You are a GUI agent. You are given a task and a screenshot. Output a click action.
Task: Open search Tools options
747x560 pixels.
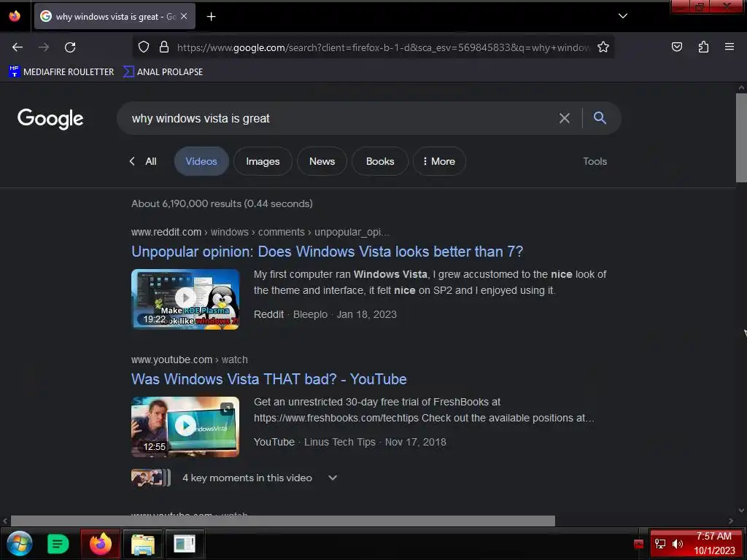pyautogui.click(x=595, y=161)
